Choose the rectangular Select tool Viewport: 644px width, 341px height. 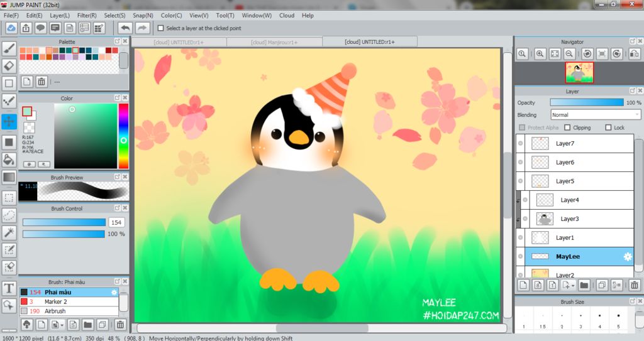[9, 198]
